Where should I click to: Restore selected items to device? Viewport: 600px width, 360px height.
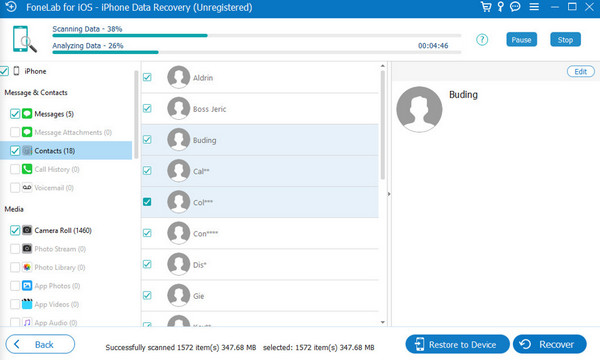(x=457, y=344)
